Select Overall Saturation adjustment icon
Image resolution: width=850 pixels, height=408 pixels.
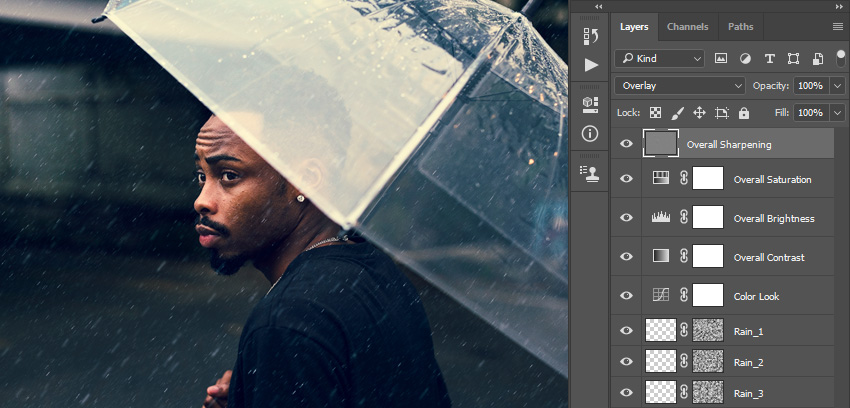(661, 178)
